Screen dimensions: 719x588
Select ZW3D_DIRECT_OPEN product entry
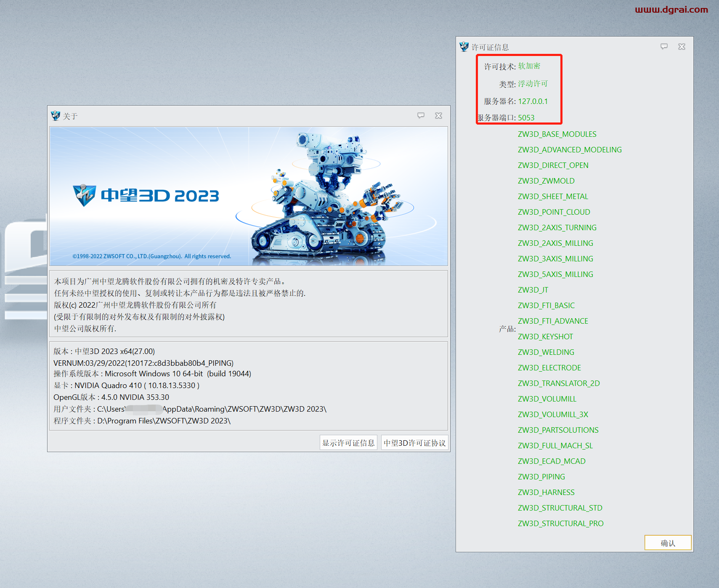[553, 165]
